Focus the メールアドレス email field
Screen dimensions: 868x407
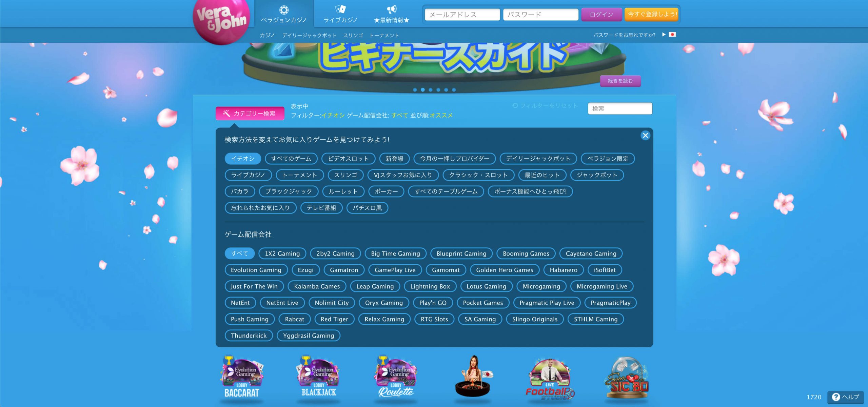pos(462,15)
